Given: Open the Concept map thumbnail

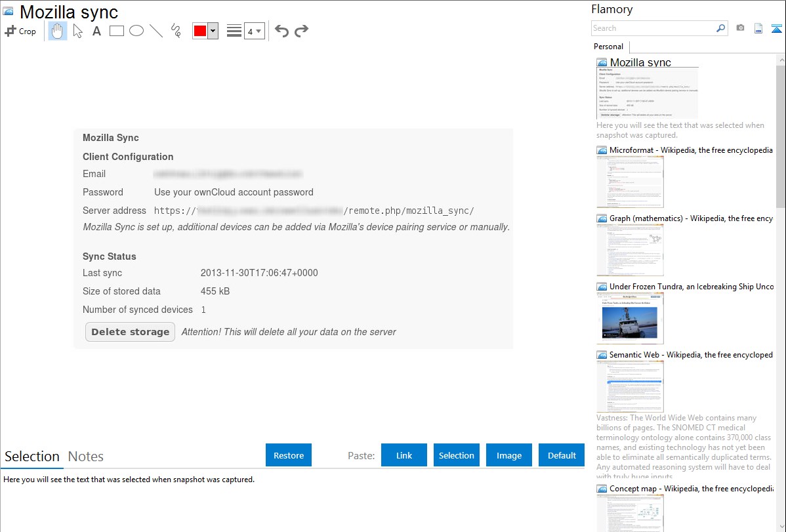Looking at the screenshot, I should click(x=630, y=513).
